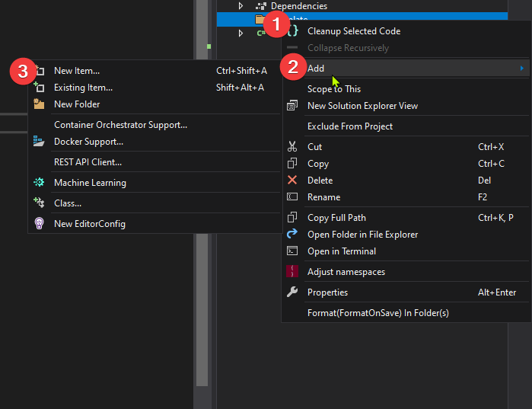This screenshot has height=409, width=532.
Task: Click REST API Client option
Action: (x=88, y=162)
